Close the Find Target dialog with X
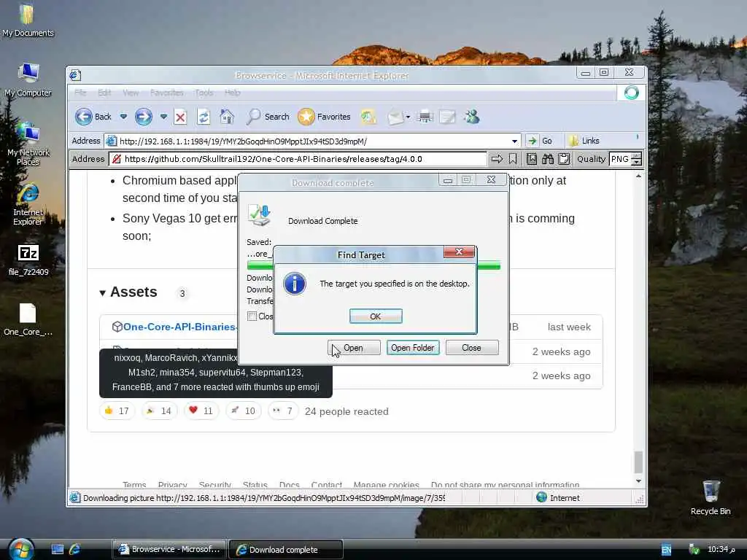The height and width of the screenshot is (560, 747). (x=459, y=252)
